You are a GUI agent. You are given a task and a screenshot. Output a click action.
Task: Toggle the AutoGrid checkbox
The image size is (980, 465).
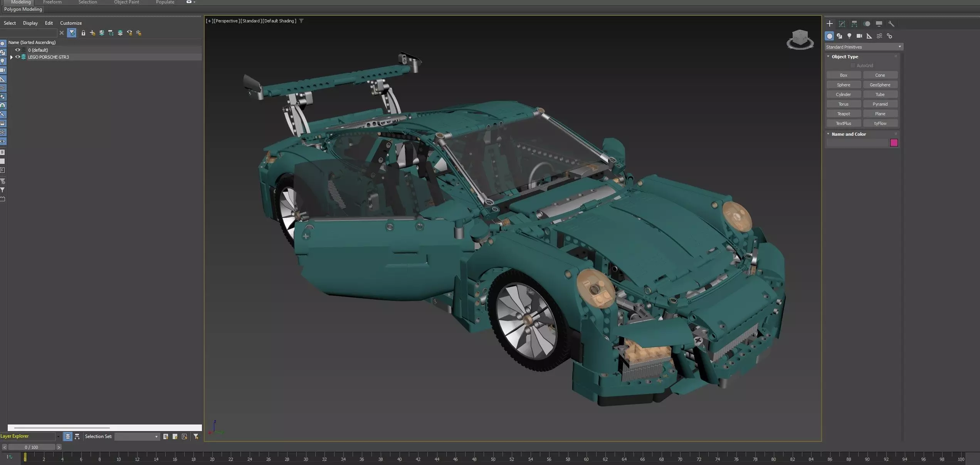853,66
